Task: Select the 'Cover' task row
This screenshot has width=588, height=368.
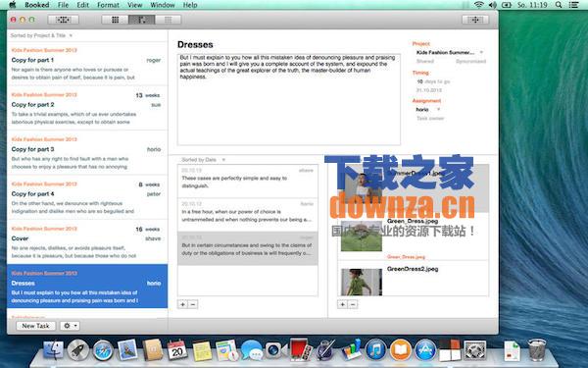Action: [x=87, y=242]
